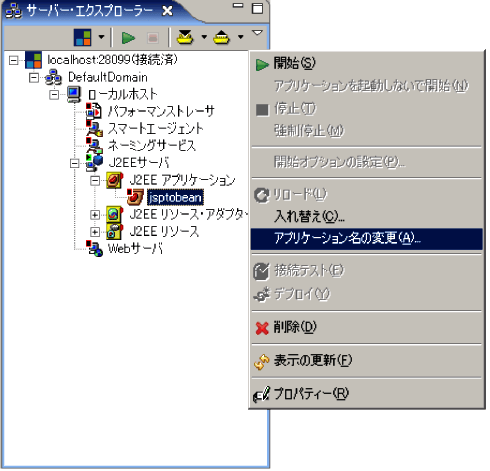490x471 pixels.
Task: Choose 接続テスト(E) from the context menu
Action: click(367, 271)
